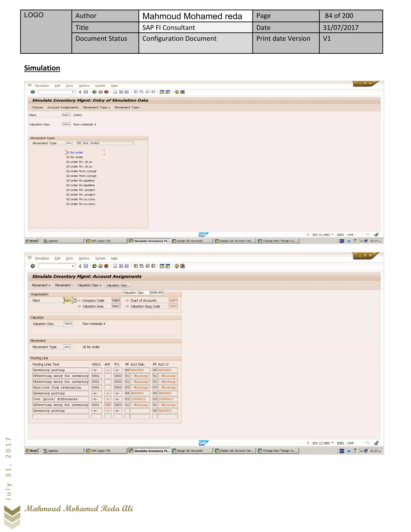Click Create shortcut icon in Account Assignments window

coord(168,266)
